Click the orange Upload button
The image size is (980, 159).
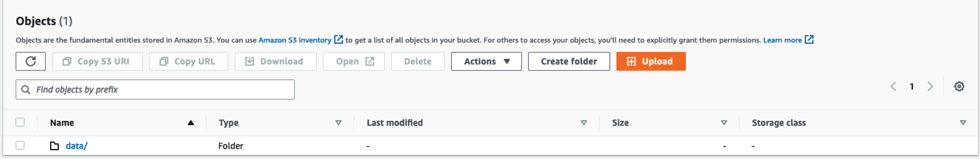click(x=651, y=61)
